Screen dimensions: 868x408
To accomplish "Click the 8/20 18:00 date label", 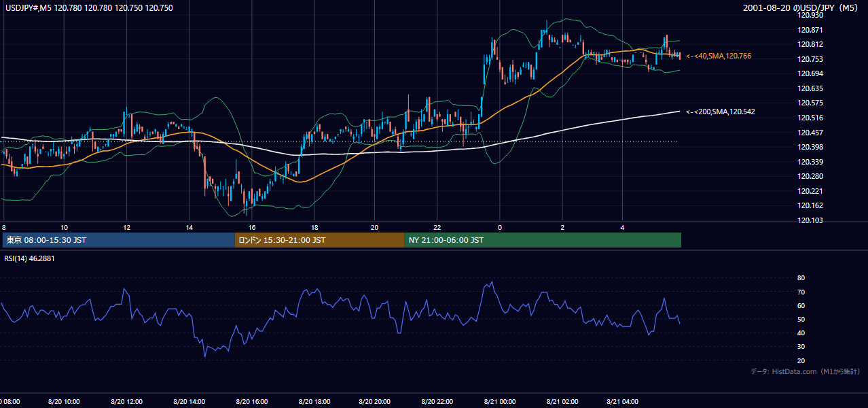I will 314,401.
